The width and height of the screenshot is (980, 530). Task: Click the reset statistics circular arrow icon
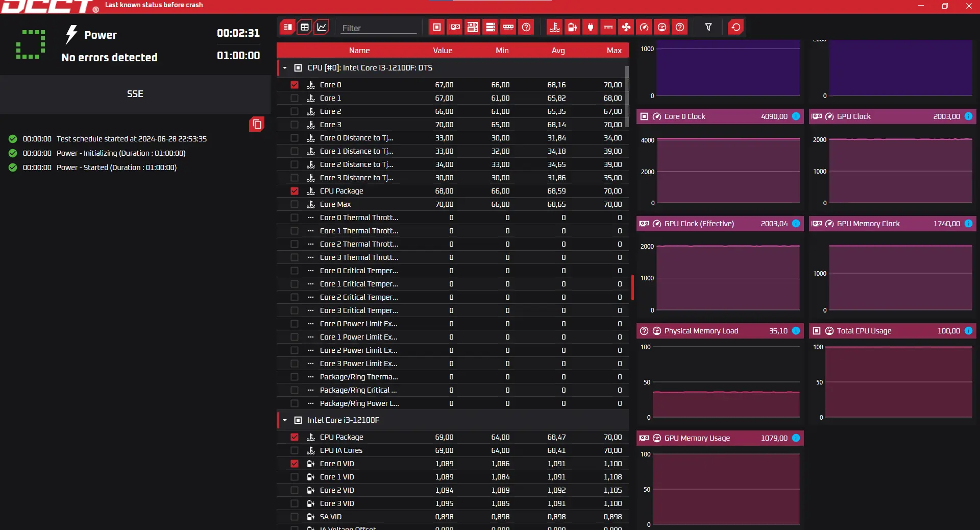click(736, 27)
